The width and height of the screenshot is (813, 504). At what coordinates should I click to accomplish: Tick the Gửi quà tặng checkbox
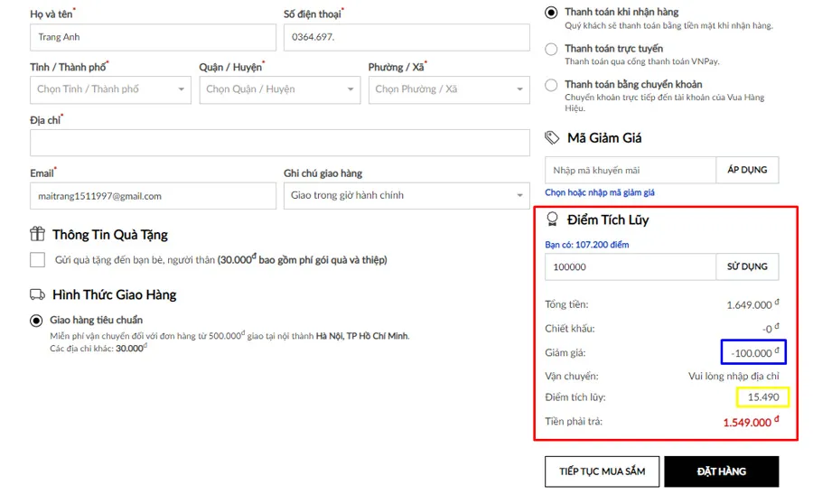pos(37,259)
